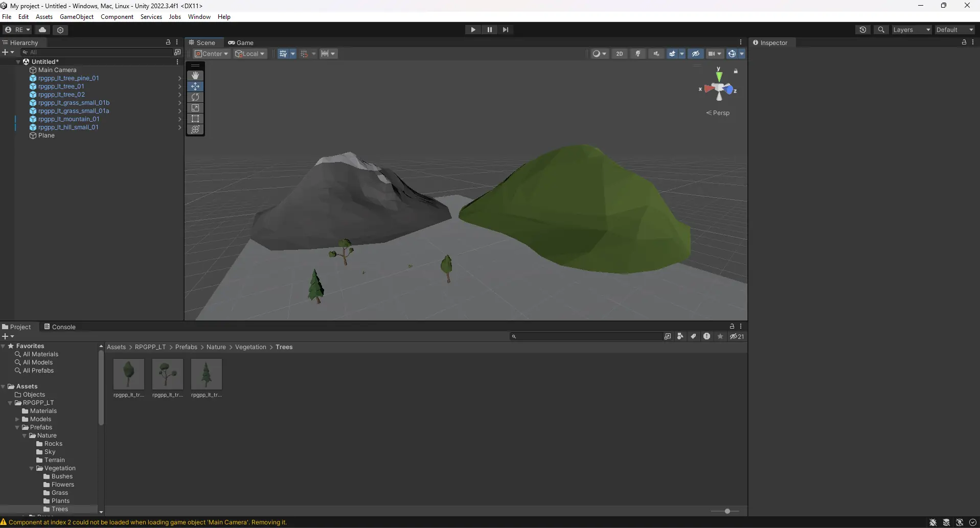The height and width of the screenshot is (528, 980).
Task: Open global search magnifier in top toolbar
Action: pos(881,30)
